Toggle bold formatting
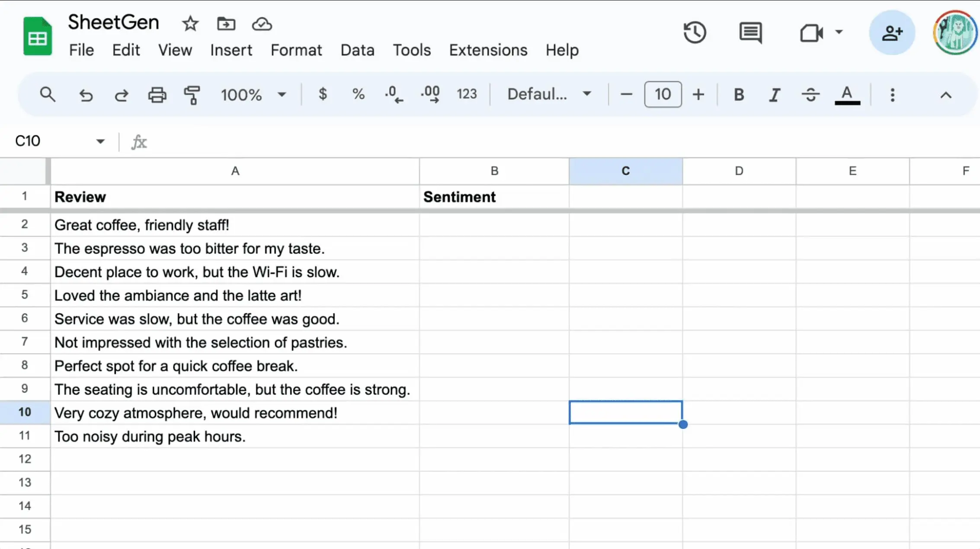This screenshot has width=980, height=549. 739,94
